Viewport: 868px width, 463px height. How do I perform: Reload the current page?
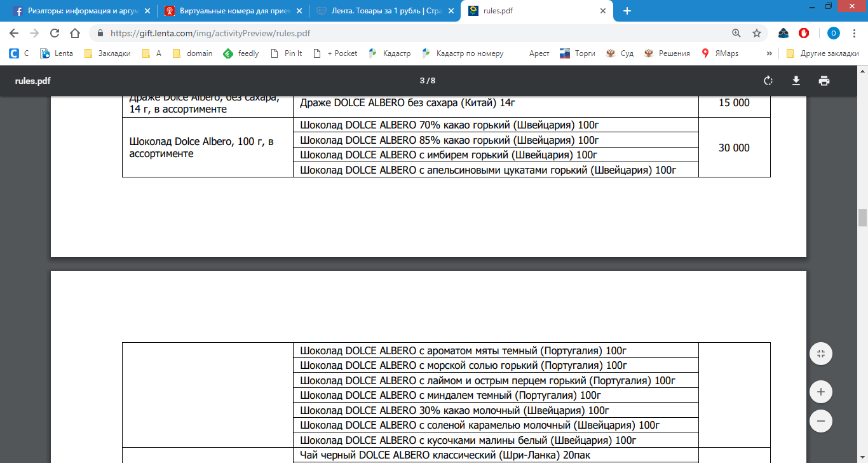pos(55,33)
